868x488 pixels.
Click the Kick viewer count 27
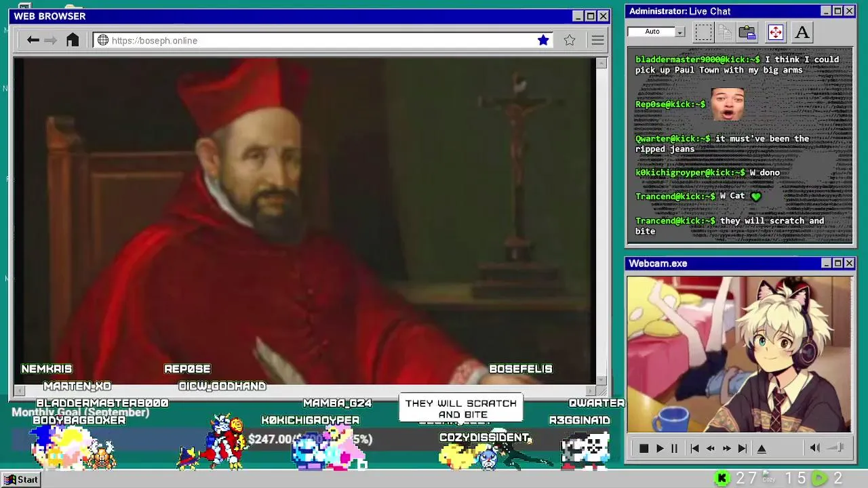[746, 479]
